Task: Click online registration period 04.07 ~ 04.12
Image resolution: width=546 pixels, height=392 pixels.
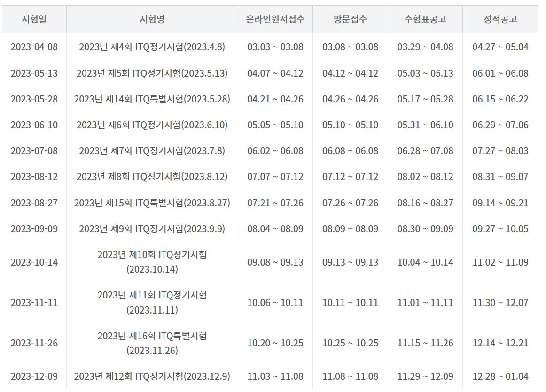Action: point(275,73)
